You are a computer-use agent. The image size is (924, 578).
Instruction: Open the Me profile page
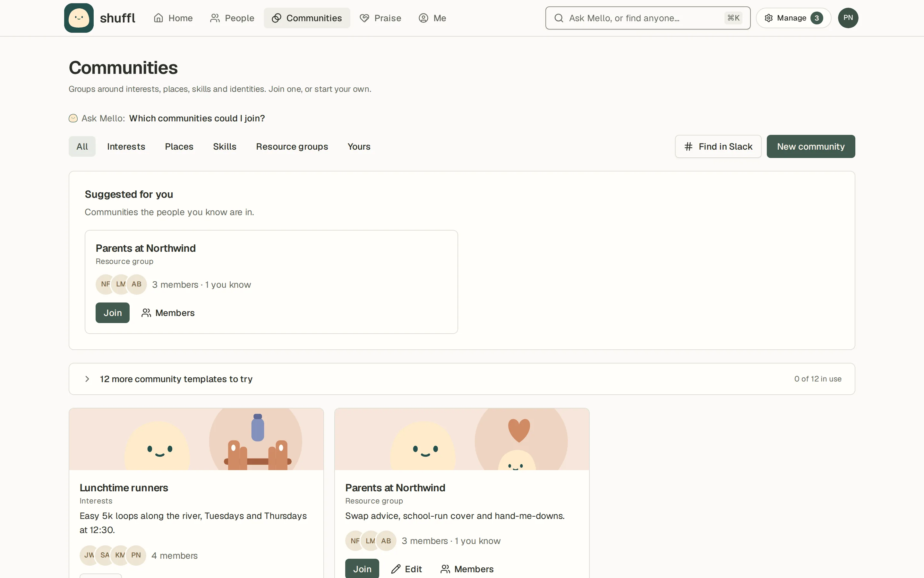coord(432,18)
